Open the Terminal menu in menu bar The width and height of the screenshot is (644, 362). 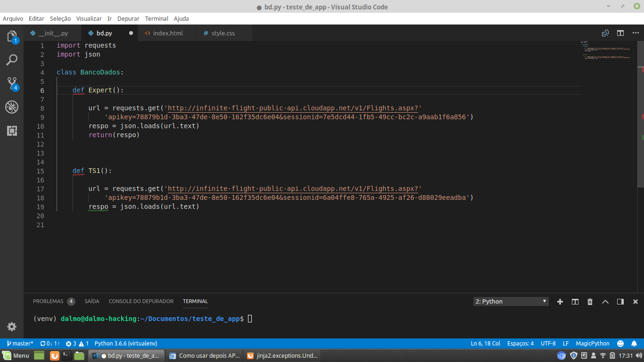(157, 18)
